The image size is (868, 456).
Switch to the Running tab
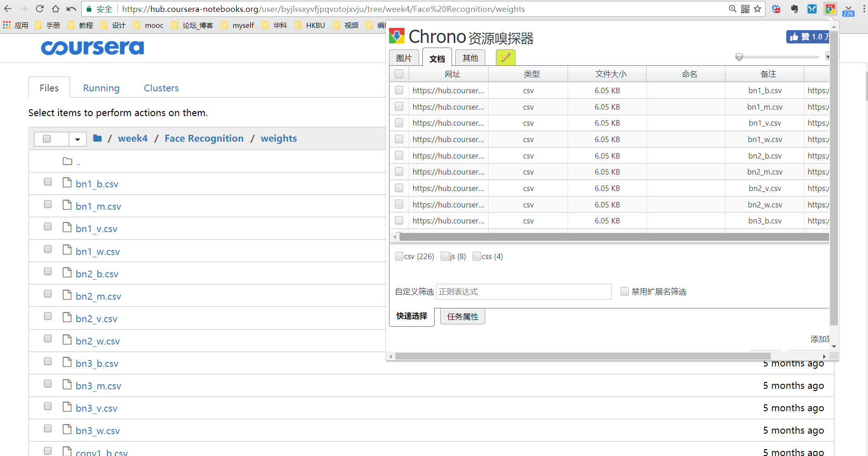tap(101, 88)
